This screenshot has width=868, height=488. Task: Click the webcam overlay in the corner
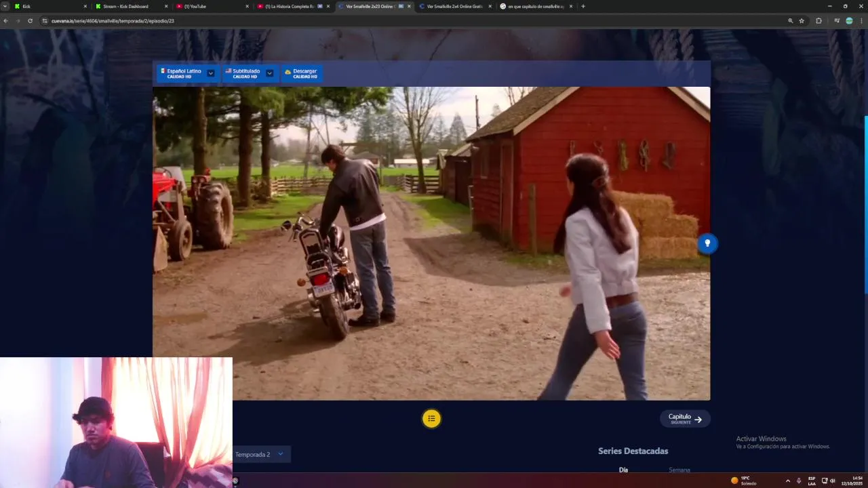116,422
